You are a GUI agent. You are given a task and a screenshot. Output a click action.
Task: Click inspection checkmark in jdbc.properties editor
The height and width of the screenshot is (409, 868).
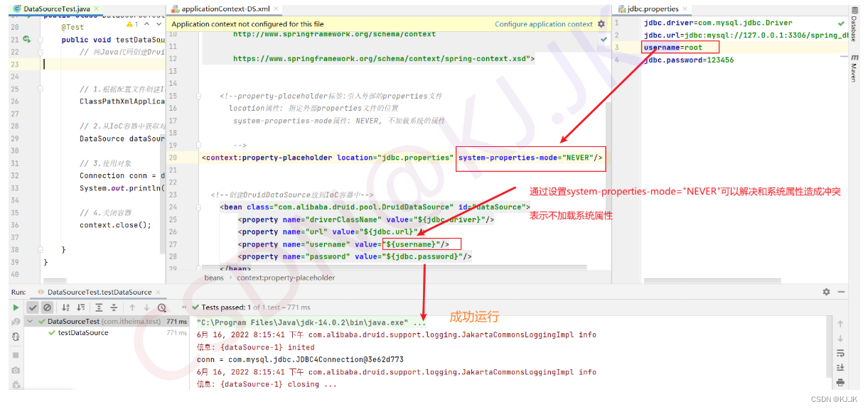842,23
